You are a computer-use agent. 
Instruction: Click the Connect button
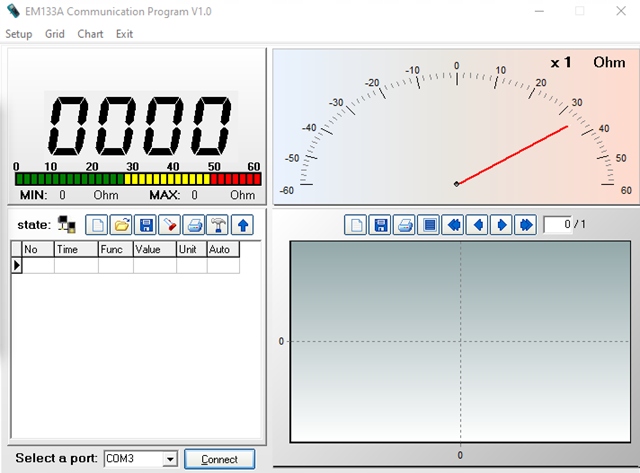pyautogui.click(x=220, y=459)
